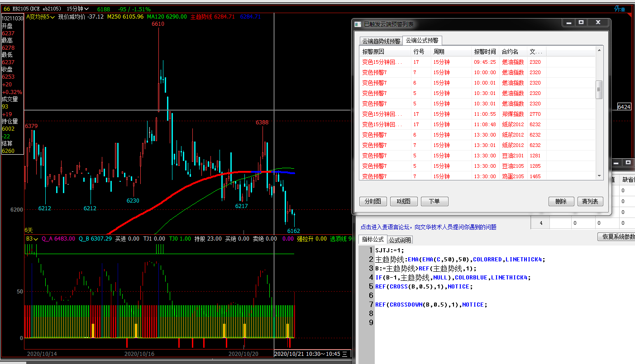Open the 15分钟 period dropdown
The image size is (635, 364).
click(77, 9)
